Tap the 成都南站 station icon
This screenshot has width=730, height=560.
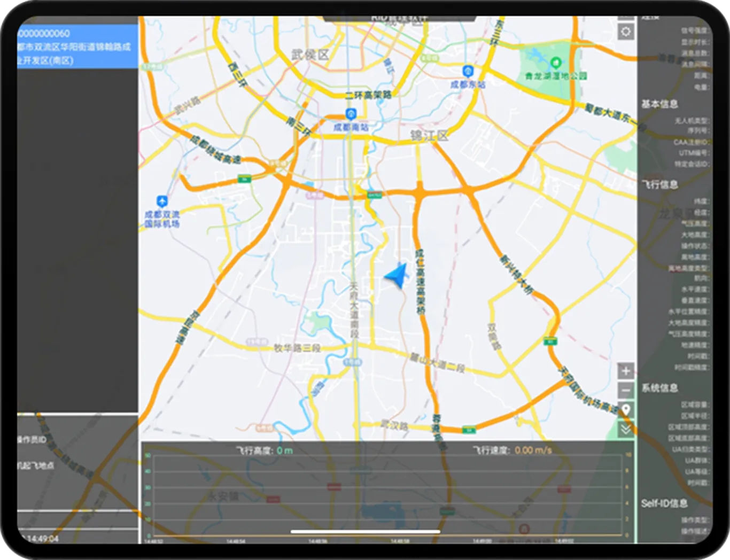(x=351, y=113)
